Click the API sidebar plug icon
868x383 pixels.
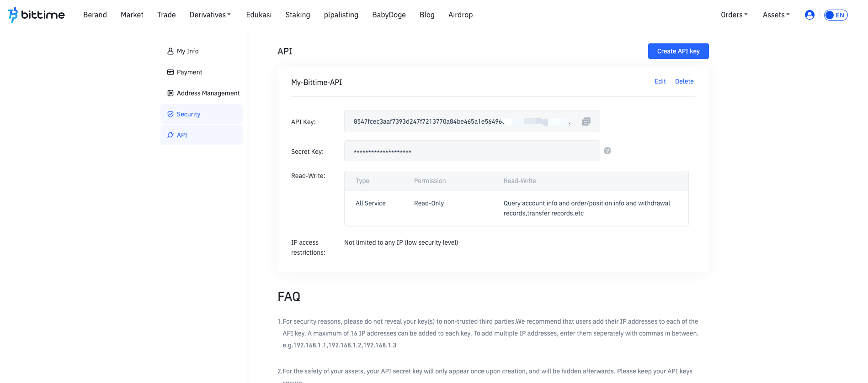coord(170,135)
